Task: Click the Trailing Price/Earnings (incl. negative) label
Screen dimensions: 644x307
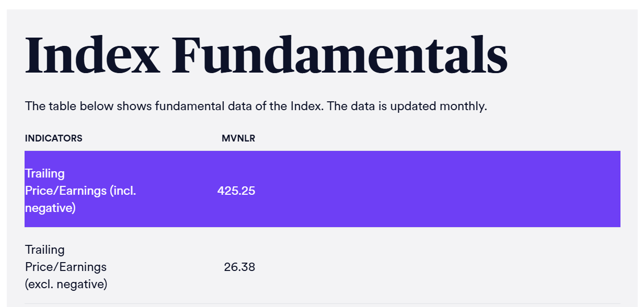Action: click(x=80, y=191)
